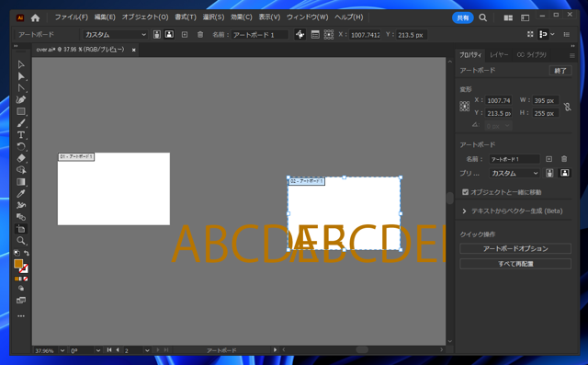
Task: Click 終了 button to exit artboard mode
Action: (560, 71)
